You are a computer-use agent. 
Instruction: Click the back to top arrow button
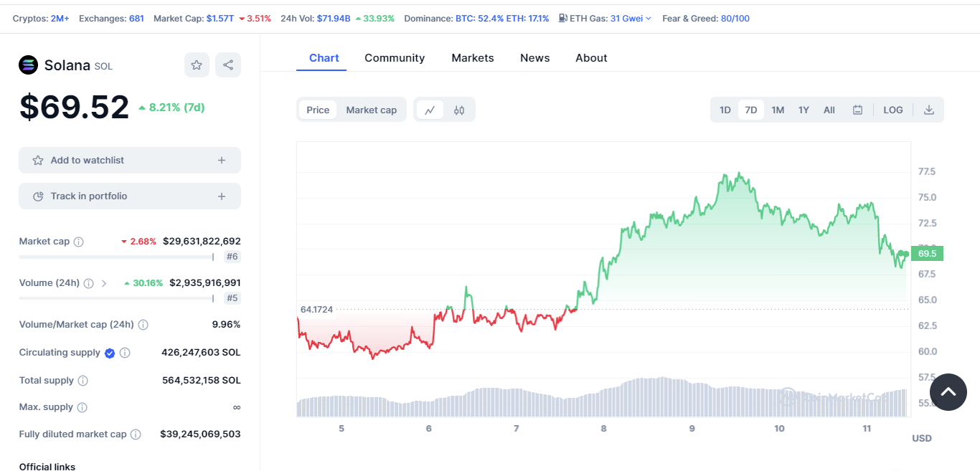pyautogui.click(x=948, y=392)
